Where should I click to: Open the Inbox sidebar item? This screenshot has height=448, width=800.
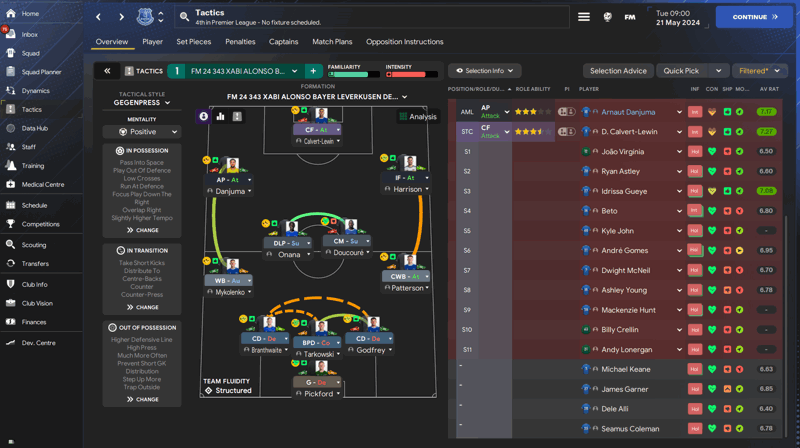point(30,34)
